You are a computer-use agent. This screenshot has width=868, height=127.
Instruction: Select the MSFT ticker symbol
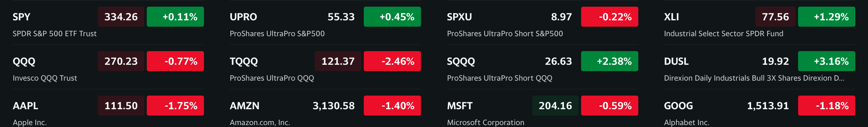coord(460,106)
